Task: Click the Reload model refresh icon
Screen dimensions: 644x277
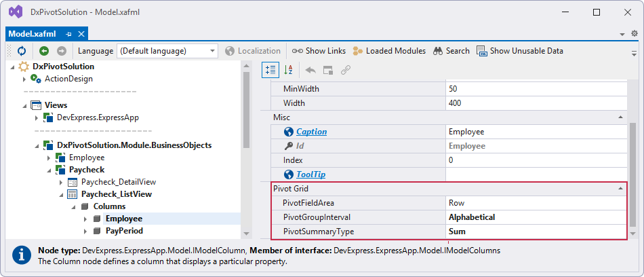Action: click(22, 51)
